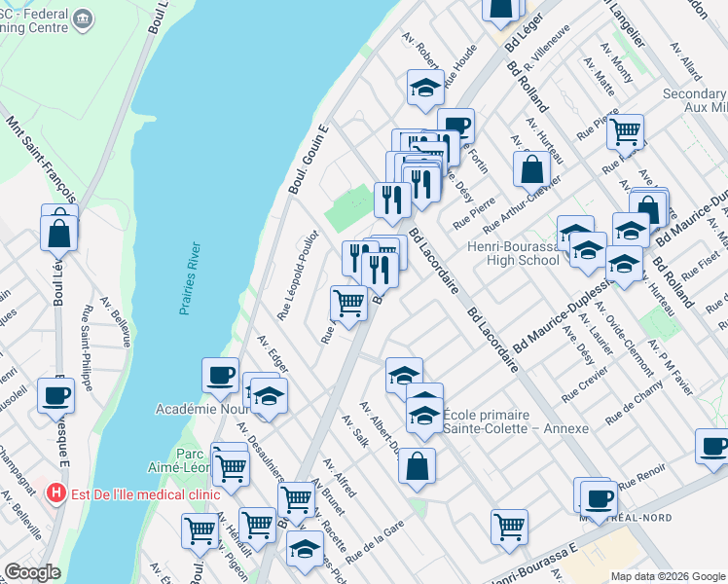The width and height of the screenshot is (728, 584).
Task: Select the Av. Salk street label
Action: pos(355,431)
